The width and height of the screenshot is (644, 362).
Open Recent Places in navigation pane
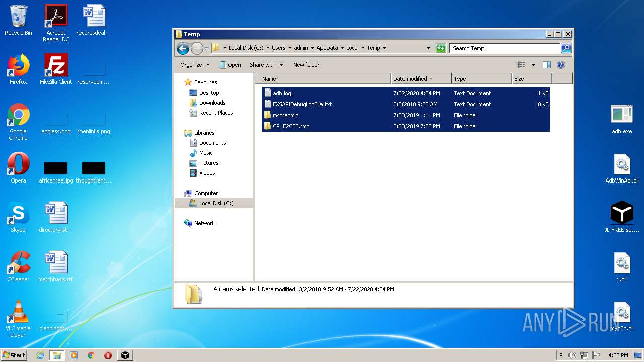[x=216, y=113]
